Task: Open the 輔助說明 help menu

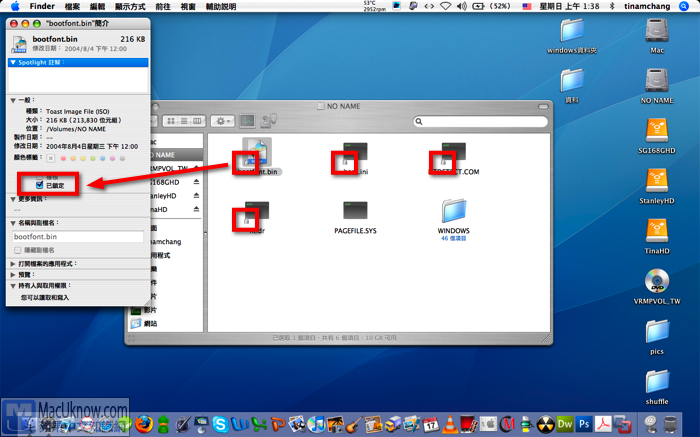Action: click(x=221, y=6)
